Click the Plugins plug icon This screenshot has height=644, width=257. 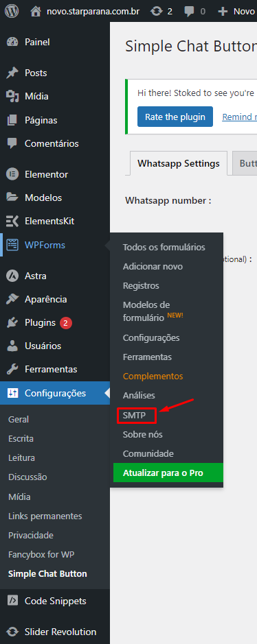pos(13,323)
